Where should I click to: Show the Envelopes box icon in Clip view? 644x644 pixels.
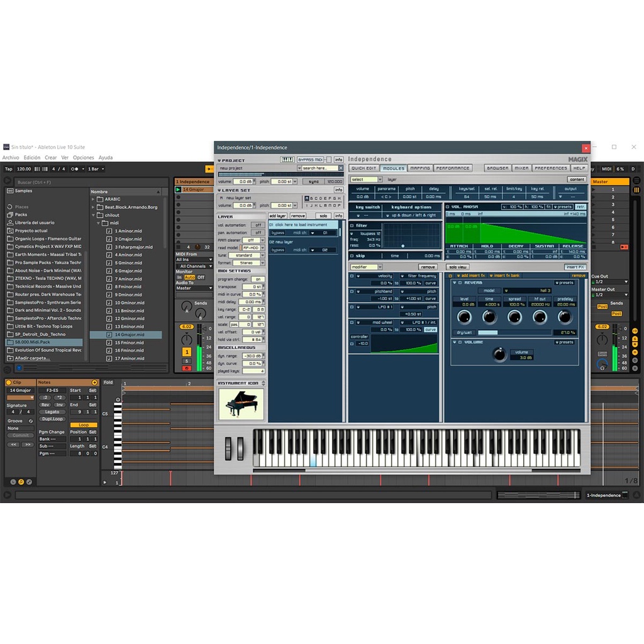tap(29, 482)
